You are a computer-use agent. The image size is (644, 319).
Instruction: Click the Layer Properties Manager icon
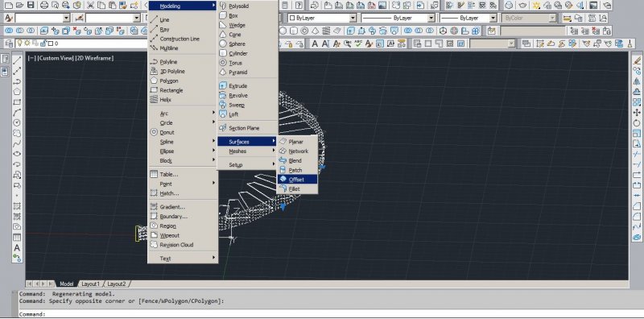(x=9, y=43)
